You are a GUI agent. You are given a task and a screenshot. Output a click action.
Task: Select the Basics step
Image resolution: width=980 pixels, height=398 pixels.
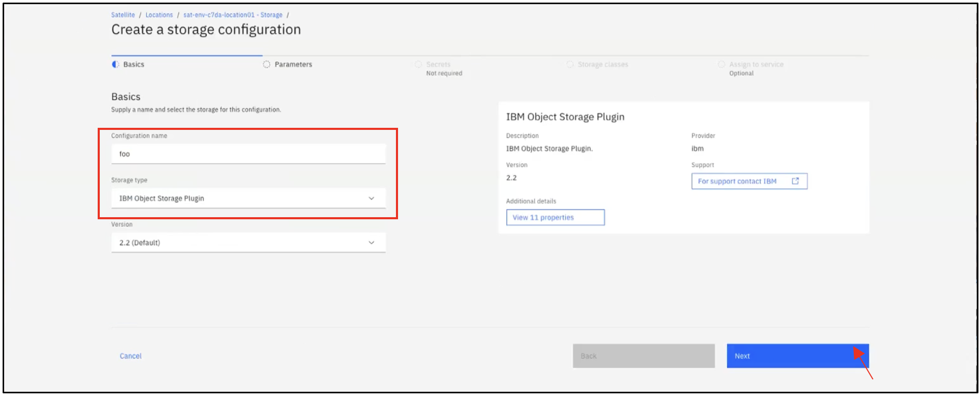click(134, 64)
